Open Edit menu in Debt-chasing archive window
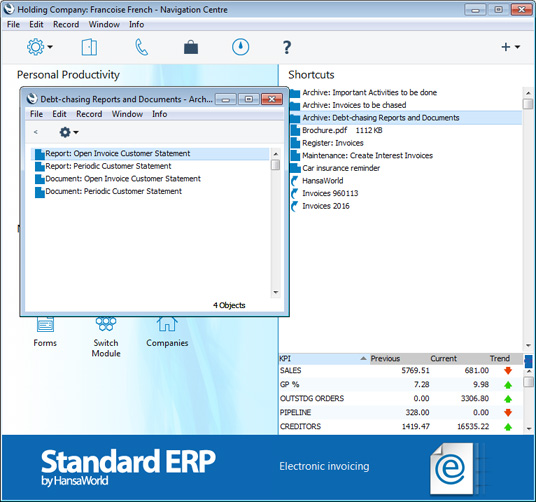The height and width of the screenshot is (502, 536). [59, 114]
